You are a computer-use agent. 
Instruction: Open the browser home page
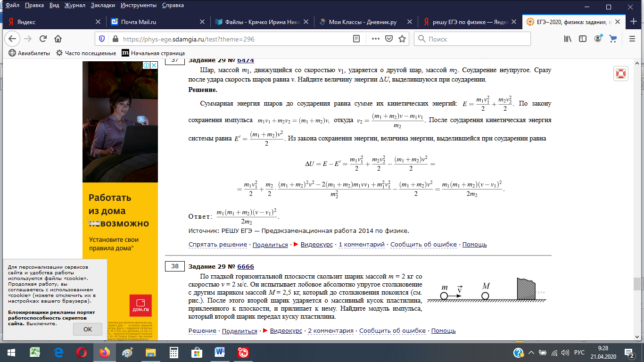click(58, 39)
